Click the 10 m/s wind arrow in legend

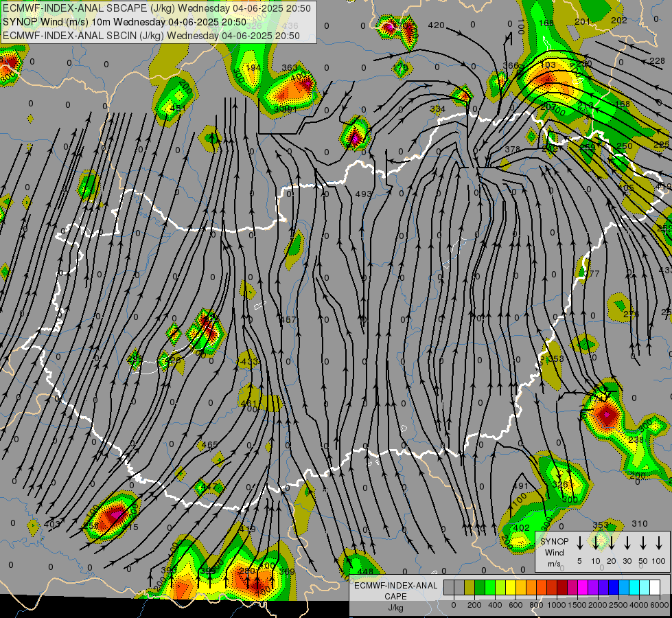pyautogui.click(x=595, y=543)
